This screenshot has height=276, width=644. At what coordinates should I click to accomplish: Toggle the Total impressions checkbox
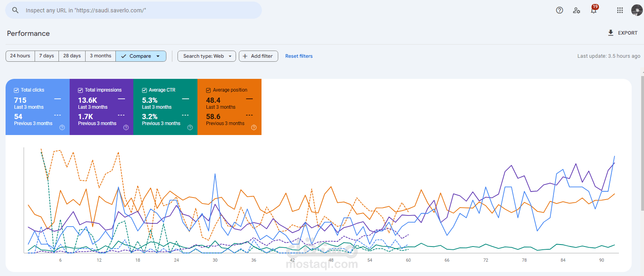click(x=80, y=90)
